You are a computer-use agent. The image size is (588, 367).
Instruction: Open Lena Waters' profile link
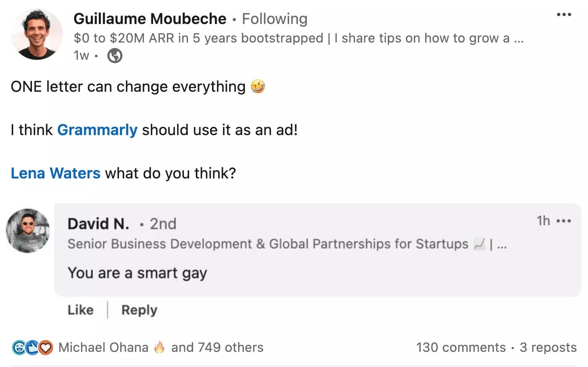pyautogui.click(x=55, y=173)
